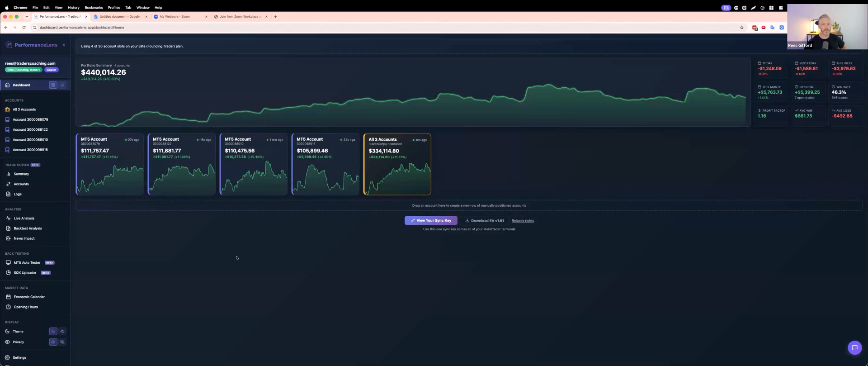
Task: Open the Release notes link
Action: [523, 221]
